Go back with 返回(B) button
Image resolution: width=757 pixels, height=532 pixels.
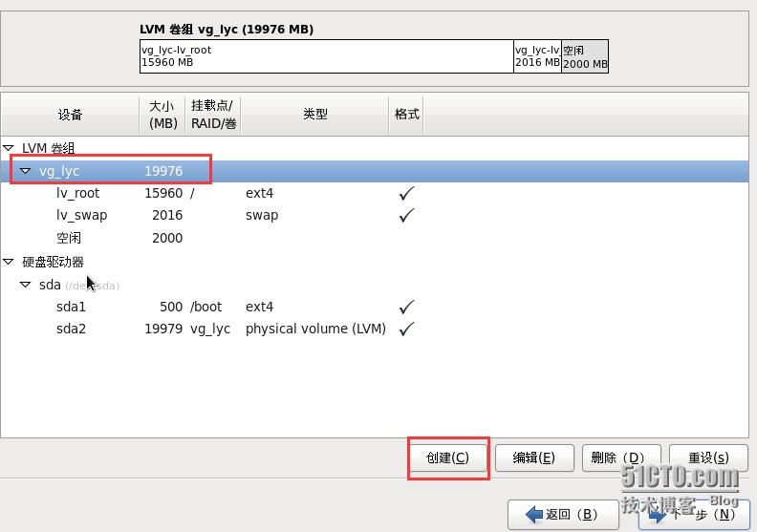click(x=563, y=515)
